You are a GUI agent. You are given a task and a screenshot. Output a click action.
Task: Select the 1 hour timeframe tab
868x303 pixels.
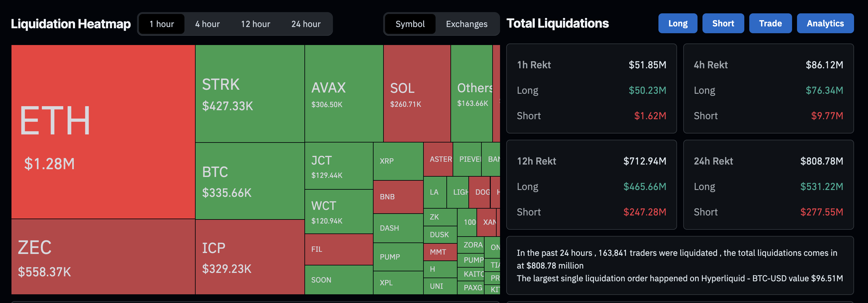(162, 24)
